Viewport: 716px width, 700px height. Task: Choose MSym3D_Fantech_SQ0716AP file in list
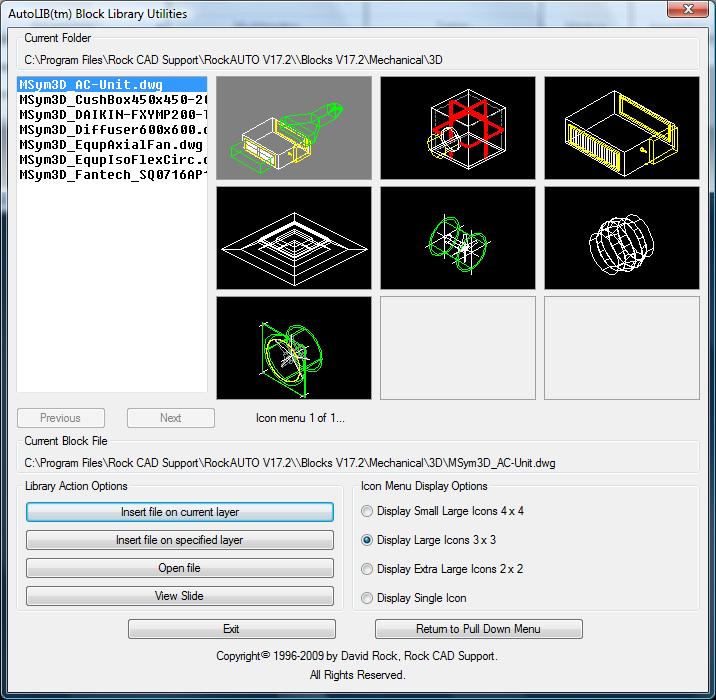click(112, 175)
